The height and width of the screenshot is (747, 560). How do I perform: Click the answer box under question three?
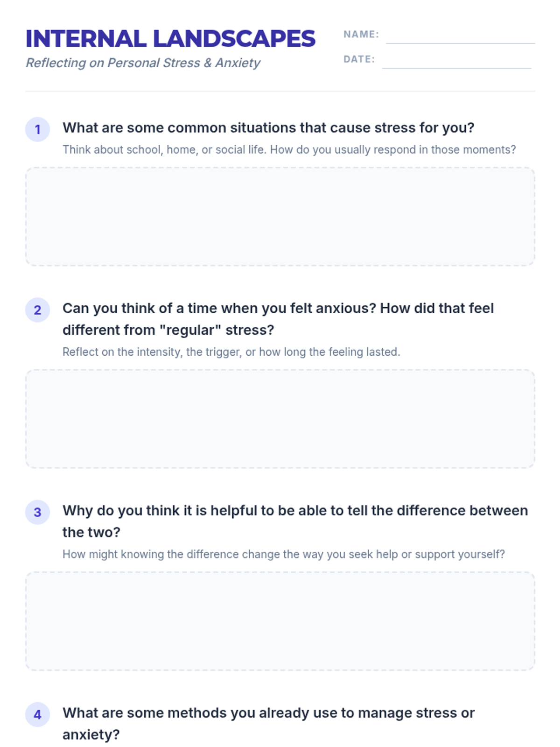tap(280, 621)
